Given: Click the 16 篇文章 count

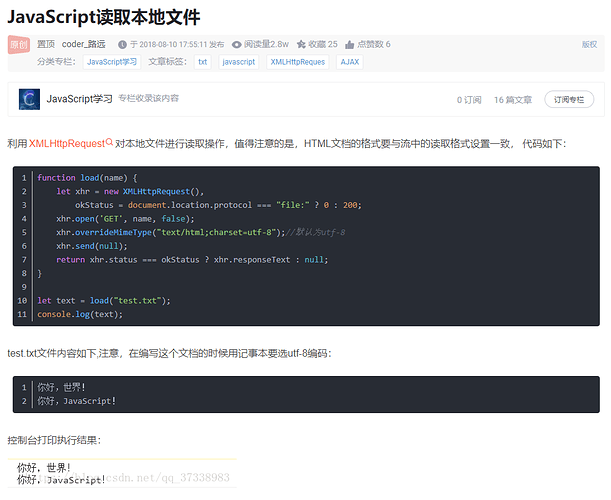Looking at the screenshot, I should (513, 100).
